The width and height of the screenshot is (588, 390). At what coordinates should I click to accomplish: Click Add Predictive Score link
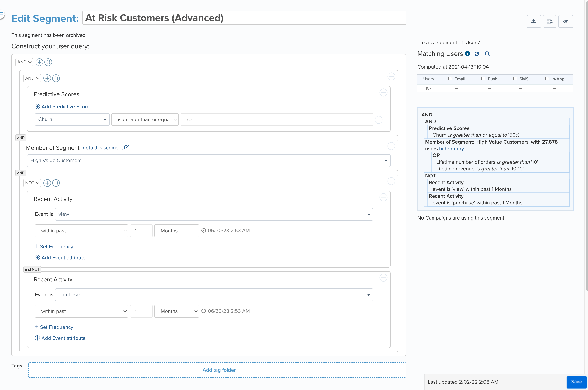point(62,106)
